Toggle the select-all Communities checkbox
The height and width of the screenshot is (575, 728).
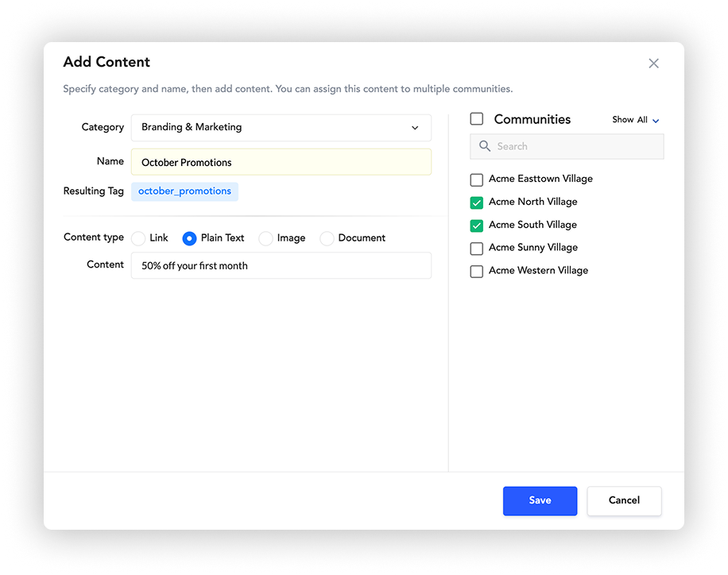click(476, 119)
